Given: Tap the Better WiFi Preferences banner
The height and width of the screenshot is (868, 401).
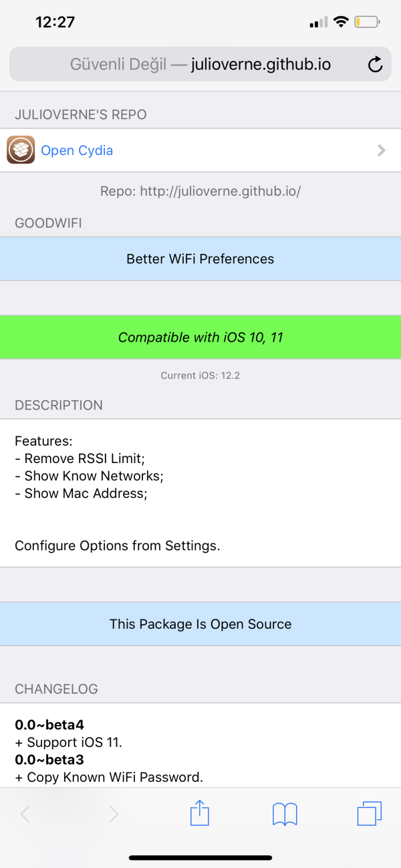Looking at the screenshot, I should coord(200,259).
